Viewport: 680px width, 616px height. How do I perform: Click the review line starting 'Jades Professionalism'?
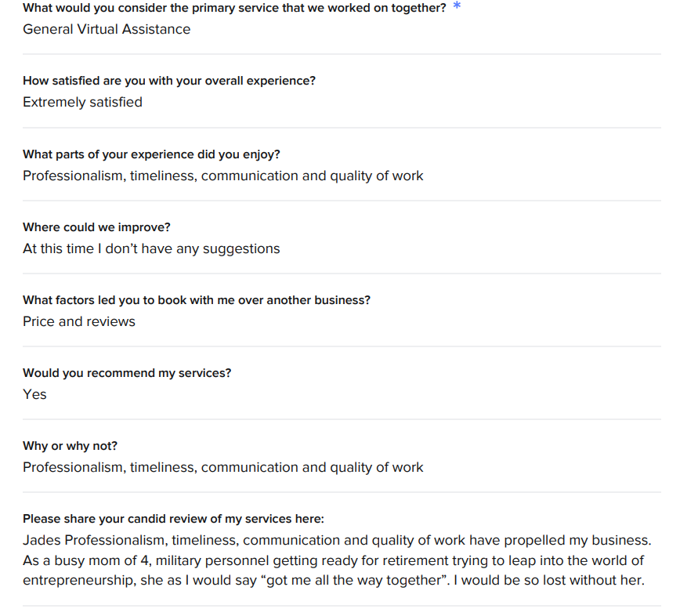(337, 540)
